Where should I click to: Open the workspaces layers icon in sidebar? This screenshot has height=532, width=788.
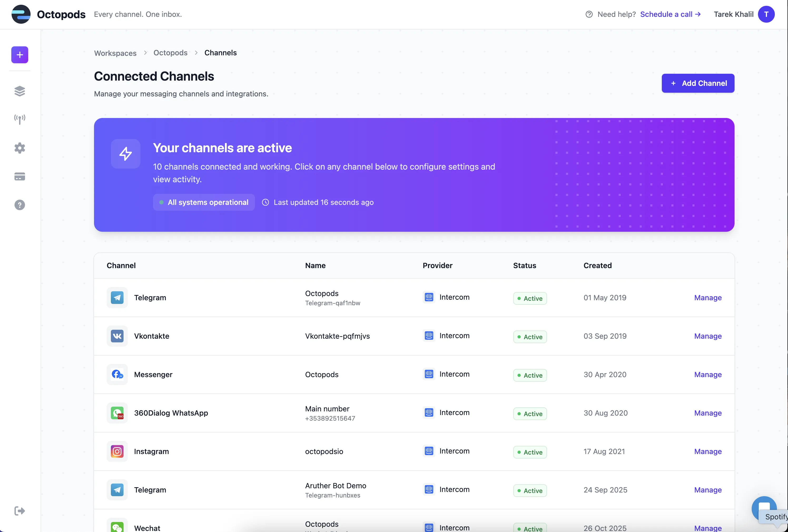20,91
